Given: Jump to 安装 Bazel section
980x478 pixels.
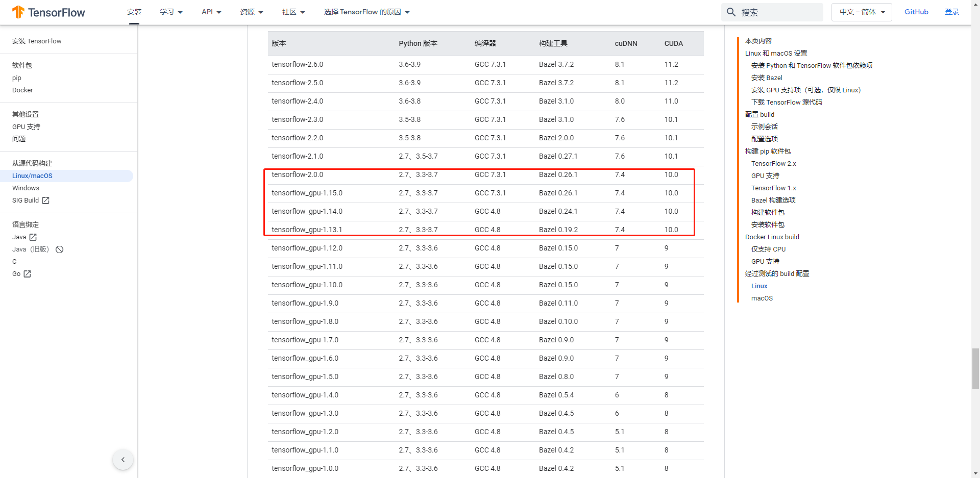Looking at the screenshot, I should (x=767, y=78).
